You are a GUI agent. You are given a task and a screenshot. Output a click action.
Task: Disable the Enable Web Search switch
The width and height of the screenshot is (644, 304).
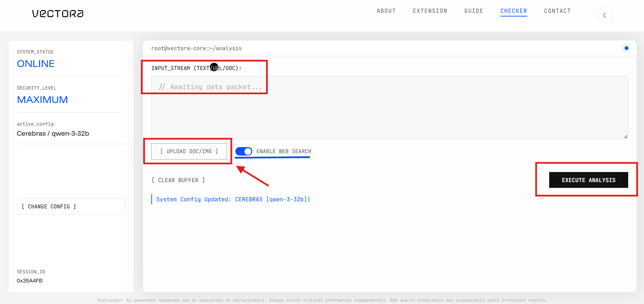coord(244,151)
